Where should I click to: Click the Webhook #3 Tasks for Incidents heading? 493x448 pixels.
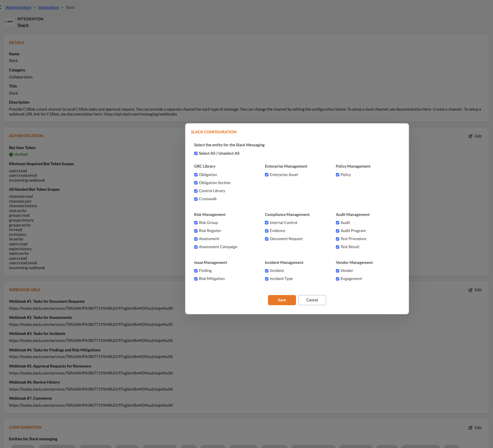[37, 334]
